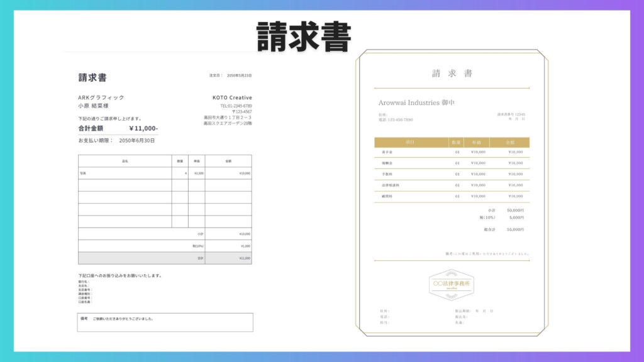Viewport: 644px width, 362px height.
Task: Click the ARKグラフィック client name
Action: coord(101,98)
